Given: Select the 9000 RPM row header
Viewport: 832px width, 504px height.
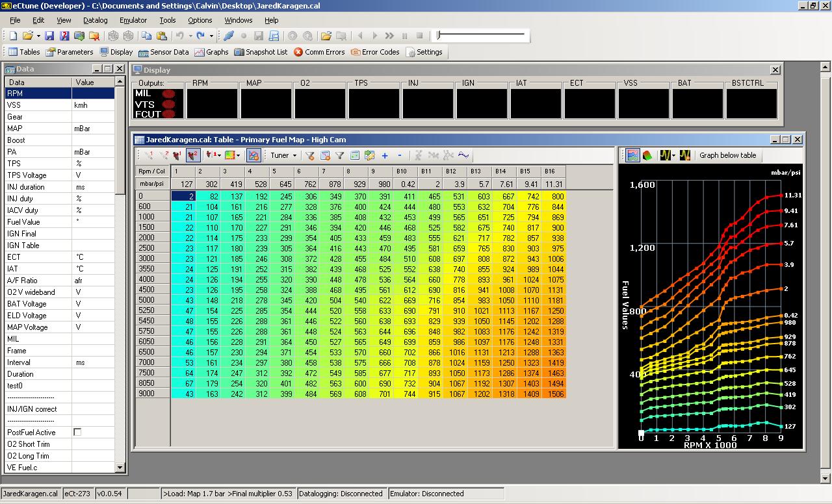Looking at the screenshot, I should coord(153,394).
